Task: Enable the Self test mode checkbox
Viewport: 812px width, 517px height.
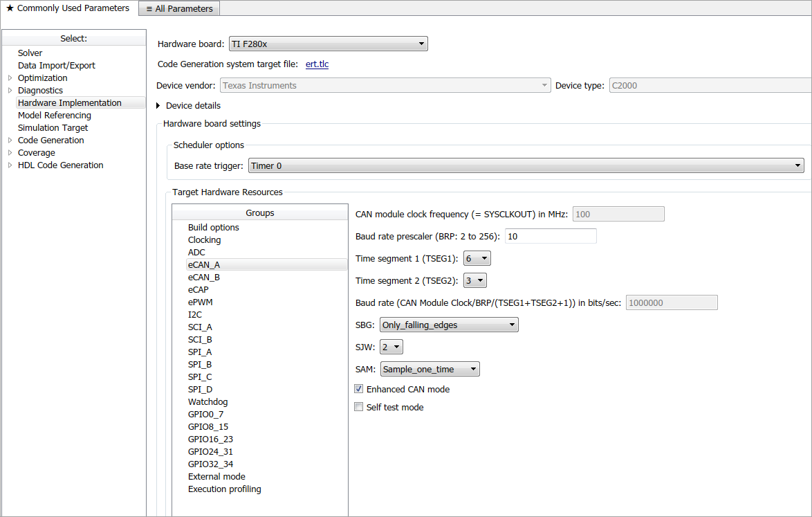Action: point(358,407)
